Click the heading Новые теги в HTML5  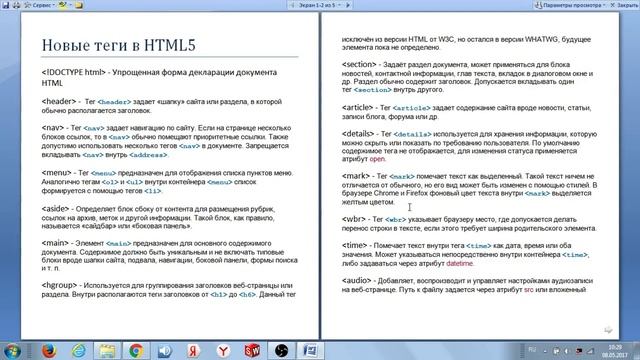tap(119, 45)
